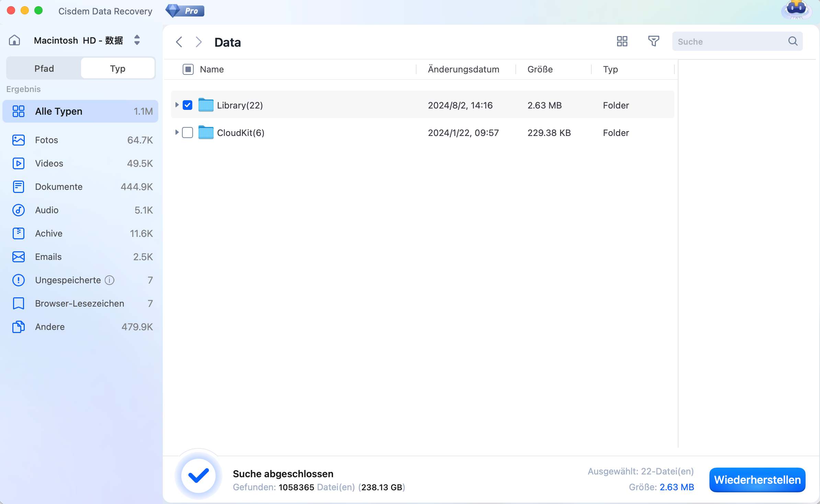
Task: Expand the Library(22) folder triangle
Action: (176, 105)
